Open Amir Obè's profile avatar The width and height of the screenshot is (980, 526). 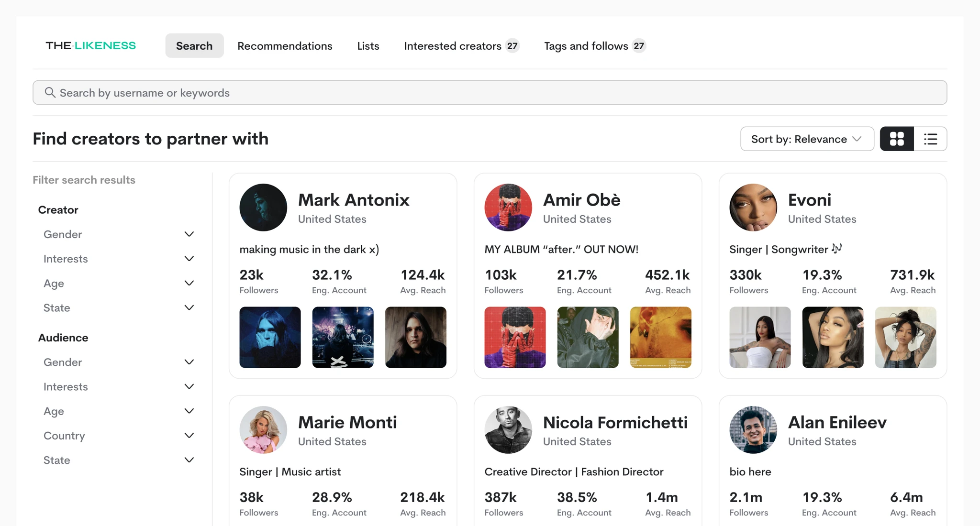point(508,208)
